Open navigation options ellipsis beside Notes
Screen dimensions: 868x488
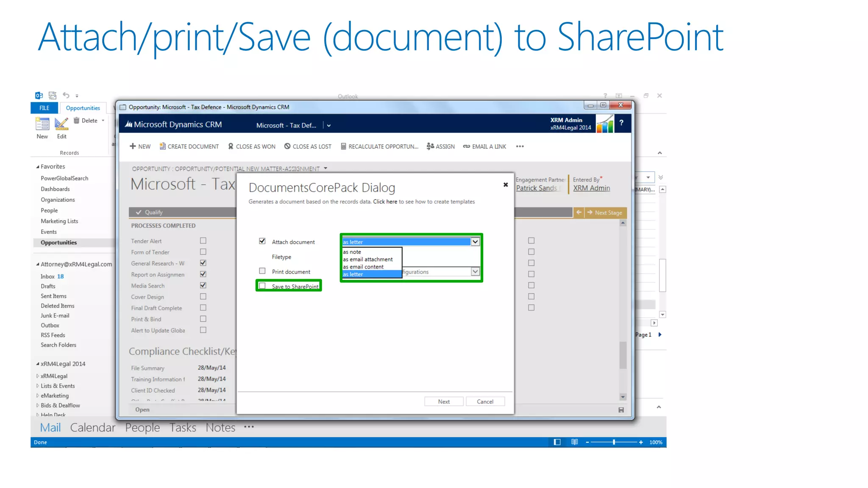click(x=249, y=427)
